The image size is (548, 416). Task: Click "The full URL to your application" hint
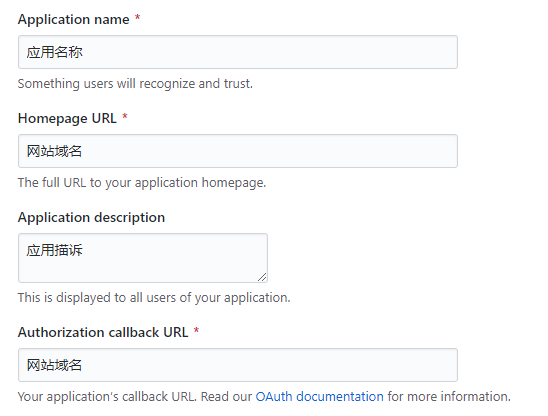click(x=142, y=182)
